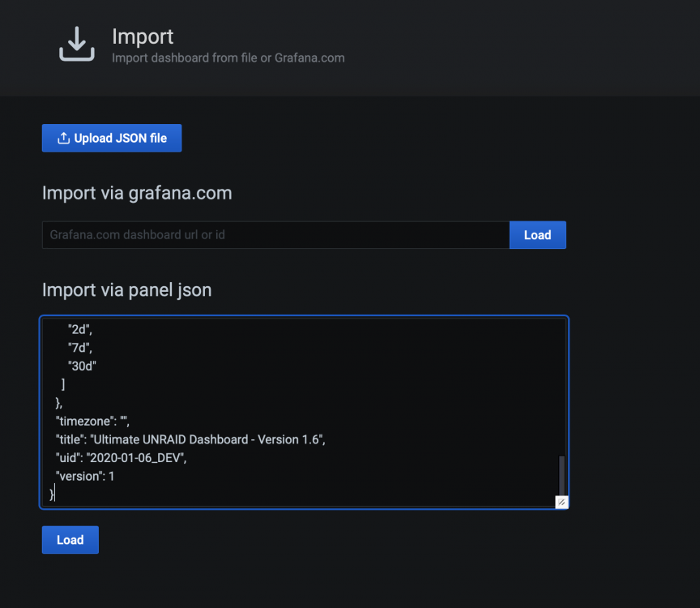Focus the Grafana.com dashboard url or id field
The width and height of the screenshot is (700, 608).
tap(276, 235)
